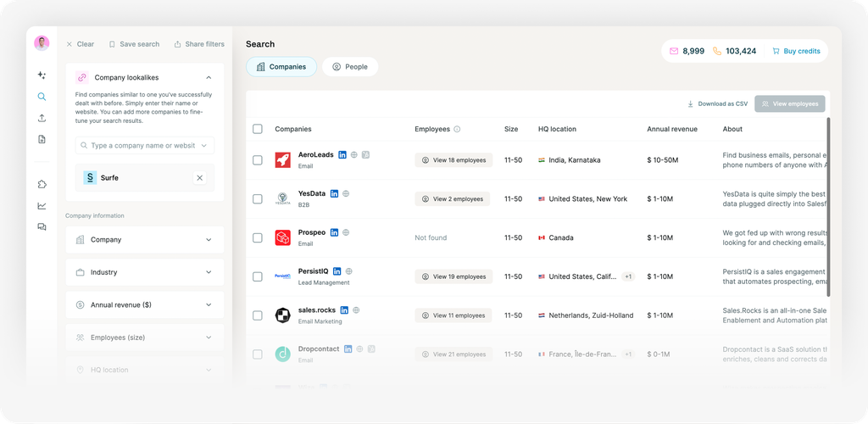This screenshot has height=424, width=868.
Task: Collapse the Company lookalikes panel
Action: tap(209, 77)
